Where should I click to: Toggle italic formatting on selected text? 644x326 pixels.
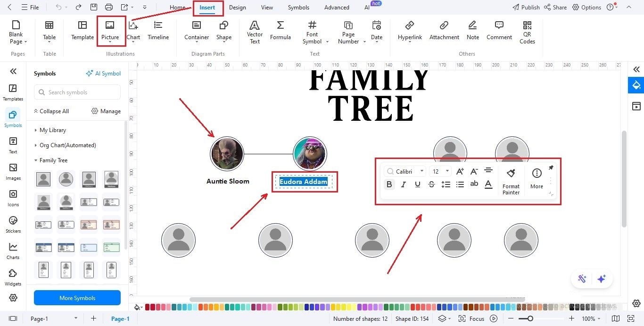pos(403,184)
